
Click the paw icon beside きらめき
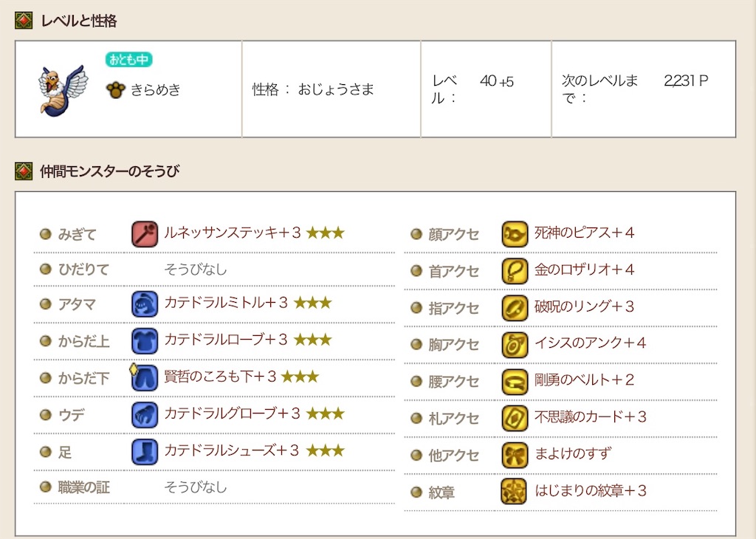pyautogui.click(x=116, y=89)
